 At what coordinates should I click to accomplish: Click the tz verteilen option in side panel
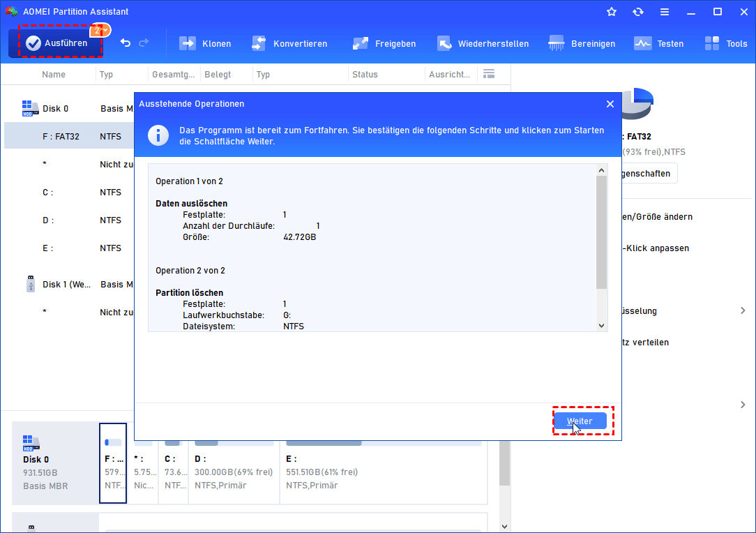(x=646, y=343)
